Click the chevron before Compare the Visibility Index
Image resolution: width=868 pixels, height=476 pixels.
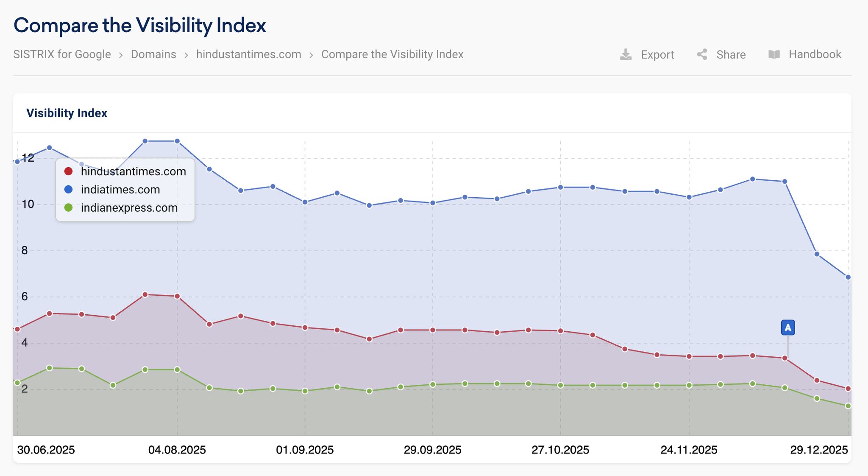tap(312, 54)
